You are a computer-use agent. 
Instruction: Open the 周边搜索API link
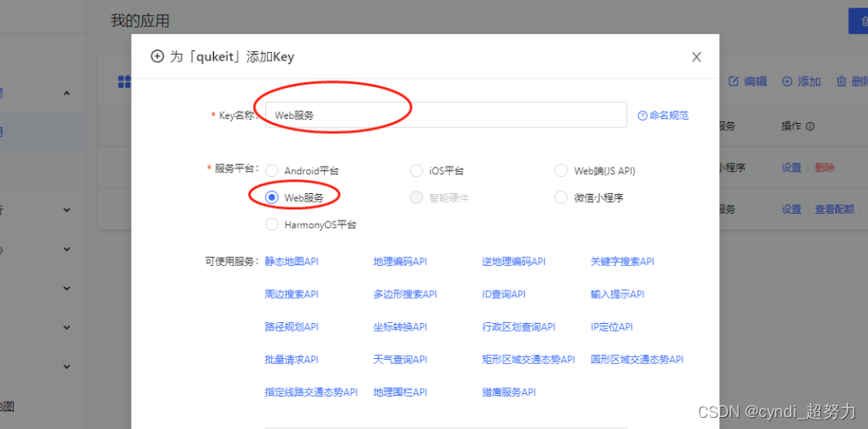(x=292, y=294)
